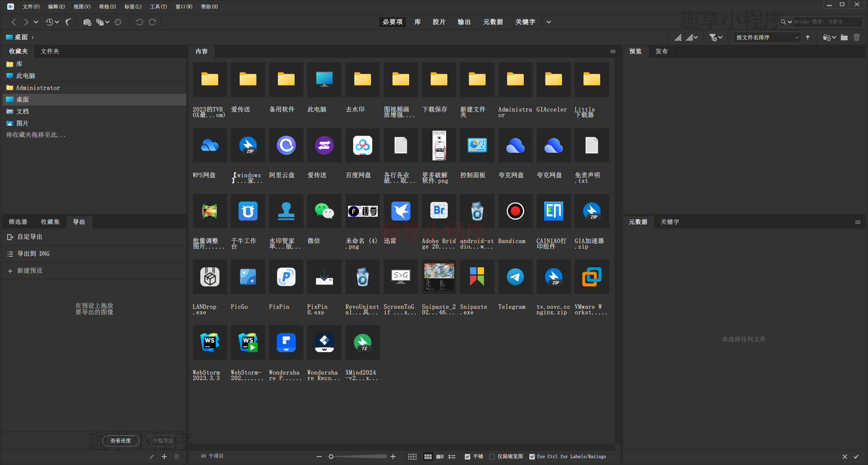Increase thumbnail size with plus icon
868x465 pixels.
393,457
